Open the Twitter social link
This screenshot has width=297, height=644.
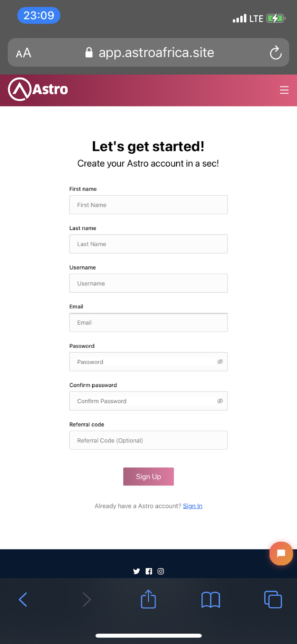(x=137, y=571)
